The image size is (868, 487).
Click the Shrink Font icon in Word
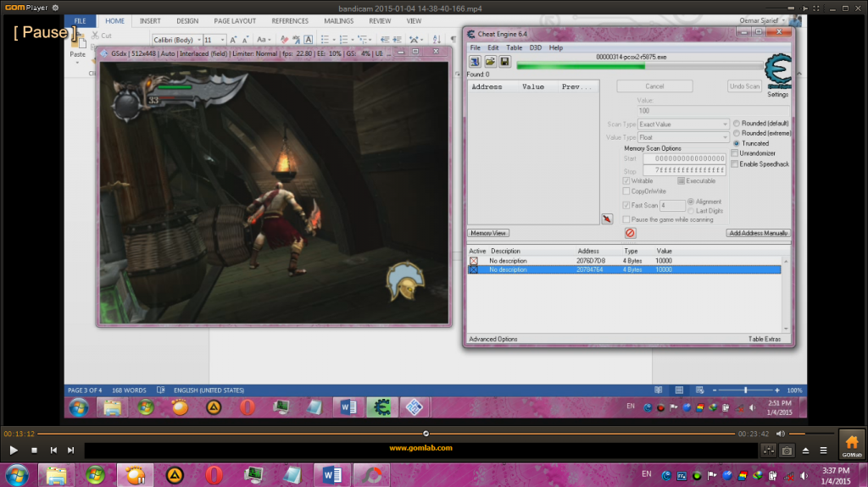pyautogui.click(x=245, y=40)
